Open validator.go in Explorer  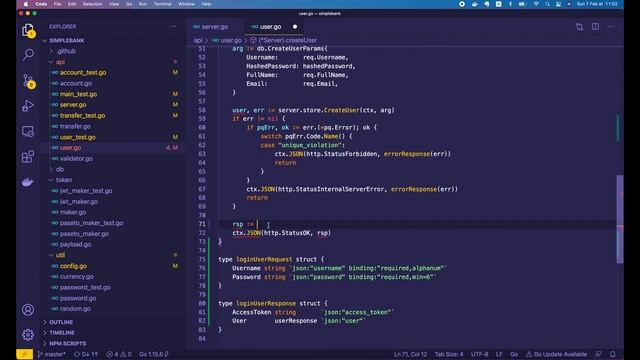coord(76,159)
